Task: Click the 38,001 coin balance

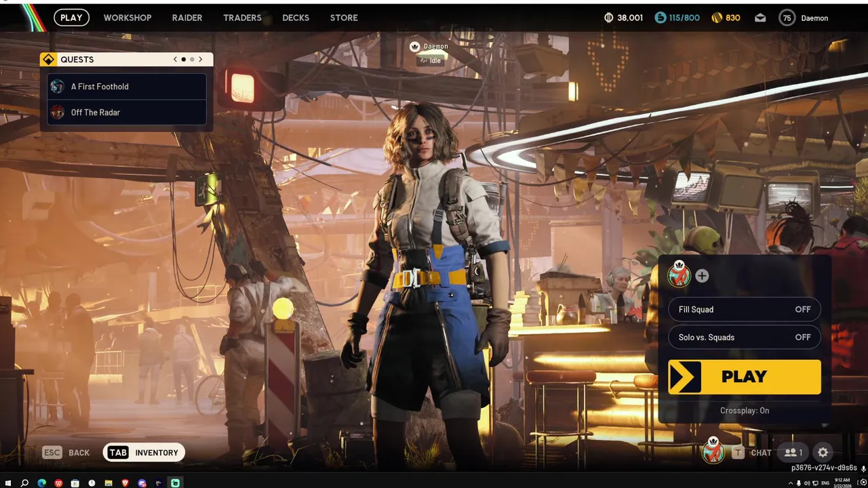Action: coord(630,18)
